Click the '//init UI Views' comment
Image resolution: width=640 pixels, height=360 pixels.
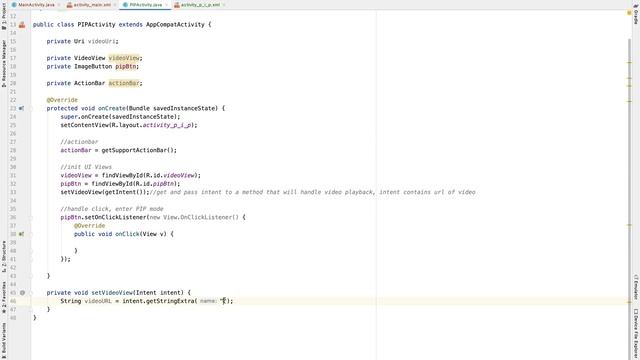tap(86, 167)
